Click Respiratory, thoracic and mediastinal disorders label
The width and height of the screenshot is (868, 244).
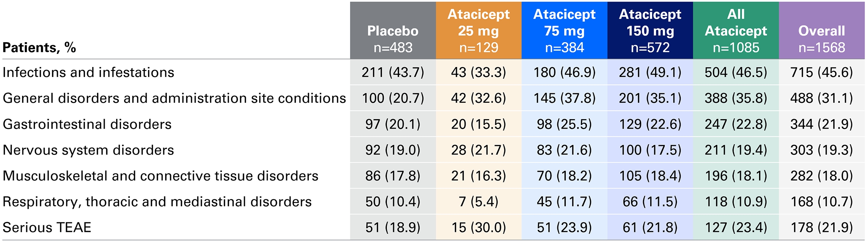(157, 202)
